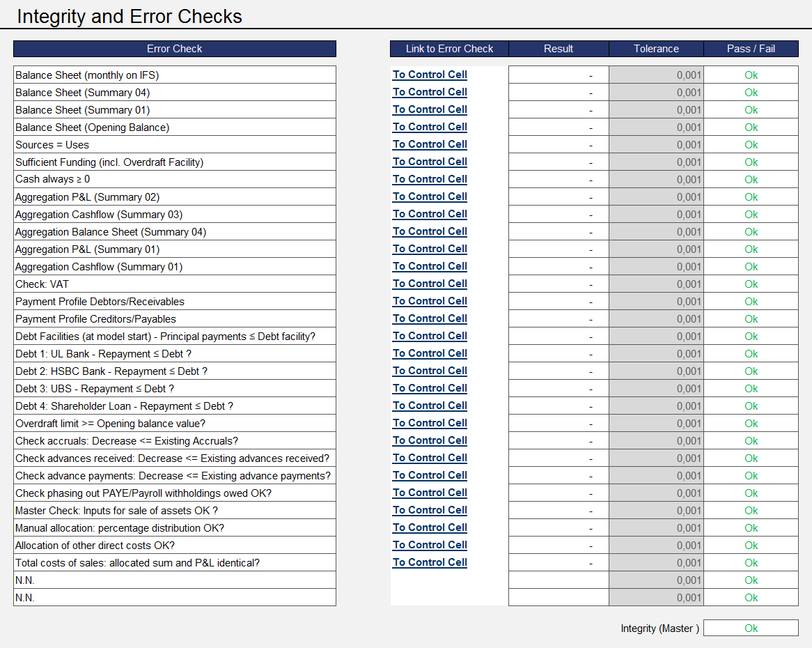The image size is (812, 648).
Task: Follow To Control Cell link beside Sources = Uses
Action: pos(430,144)
